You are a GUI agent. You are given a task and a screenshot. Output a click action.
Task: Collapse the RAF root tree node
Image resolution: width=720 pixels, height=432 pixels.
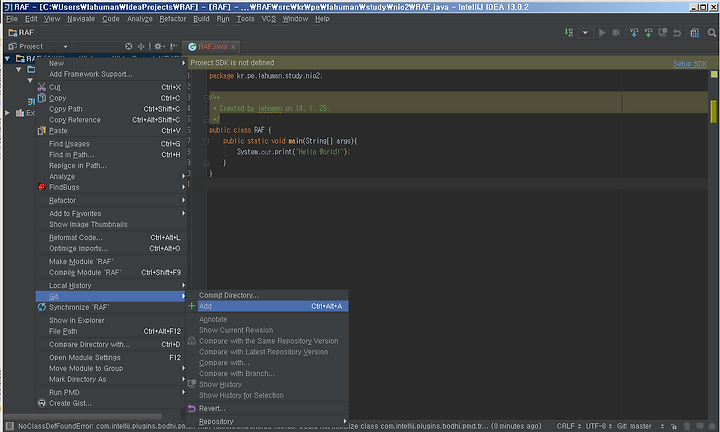(x=7, y=58)
